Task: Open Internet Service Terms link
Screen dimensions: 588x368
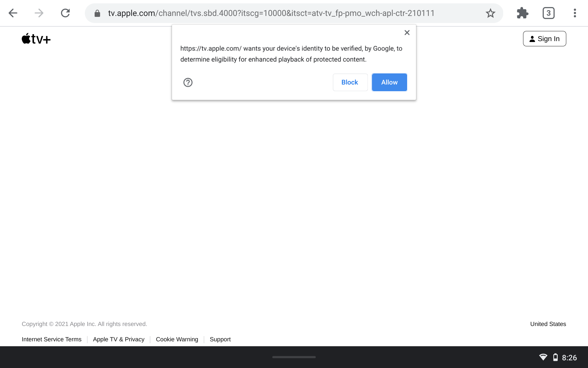Action: [x=51, y=339]
